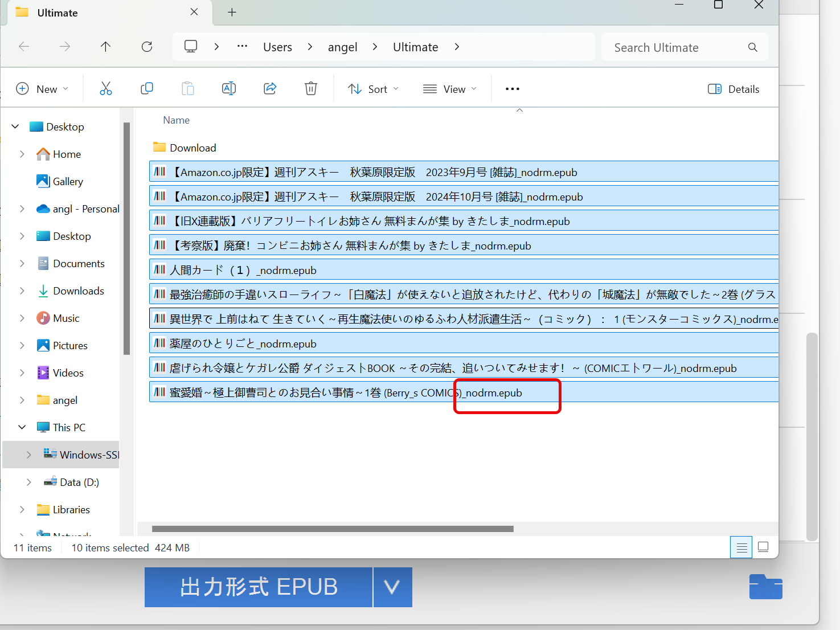Screen dimensions: 840x630
Task: Select 薬屋のひとりごと_nodrm.epub
Action: [464, 343]
